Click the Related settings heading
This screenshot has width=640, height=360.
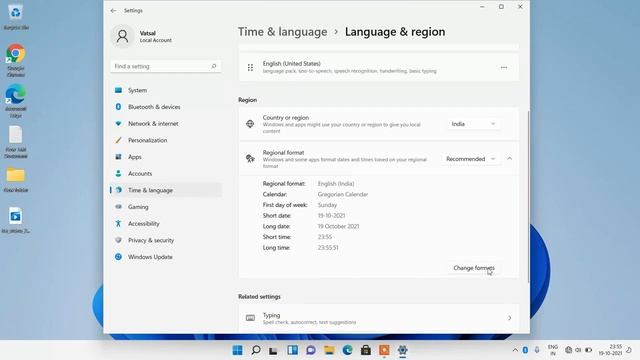click(x=259, y=297)
